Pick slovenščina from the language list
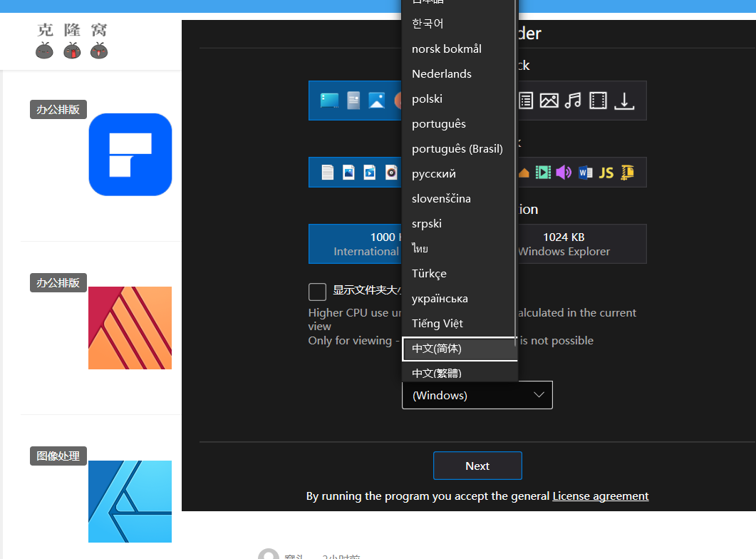Screen dimensions: 756x559 459,199
